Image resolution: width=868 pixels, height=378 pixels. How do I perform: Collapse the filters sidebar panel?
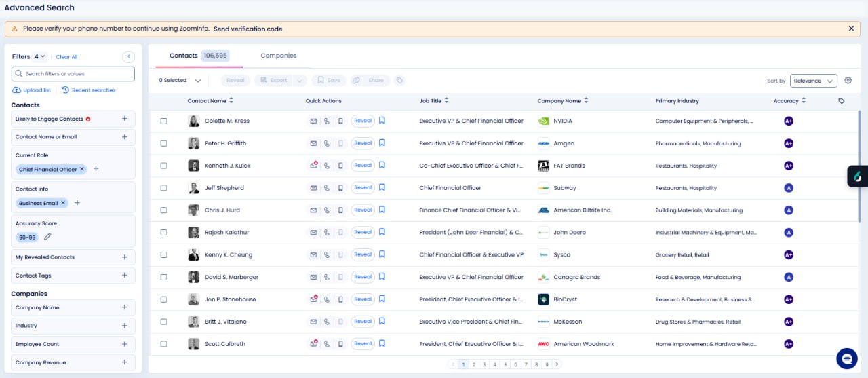click(128, 57)
